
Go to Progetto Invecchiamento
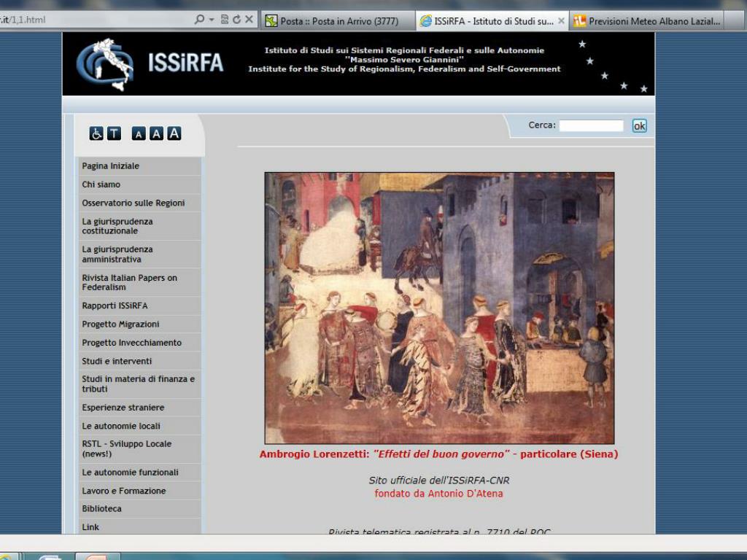[x=139, y=343]
